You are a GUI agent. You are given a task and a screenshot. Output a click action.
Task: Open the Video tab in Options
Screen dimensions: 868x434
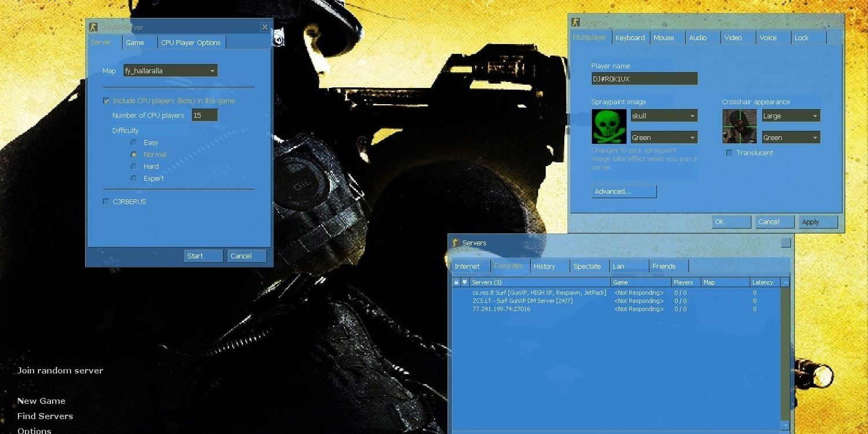point(738,38)
